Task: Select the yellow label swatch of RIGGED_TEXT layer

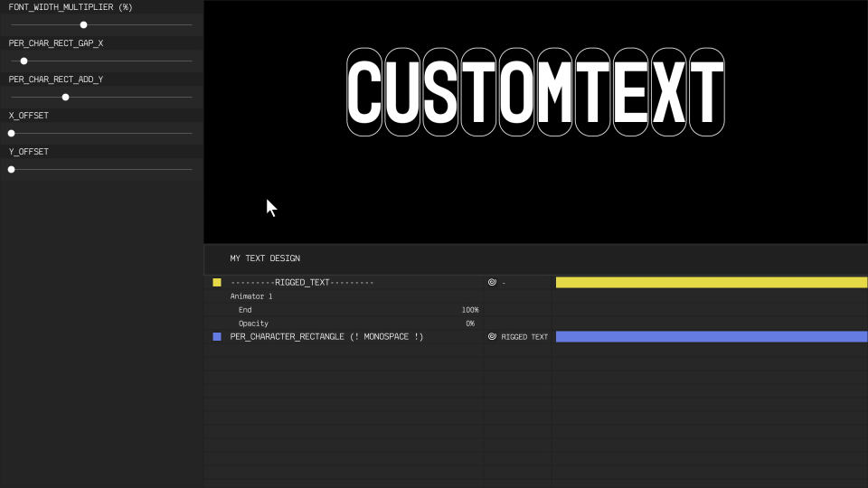Action: [x=217, y=282]
